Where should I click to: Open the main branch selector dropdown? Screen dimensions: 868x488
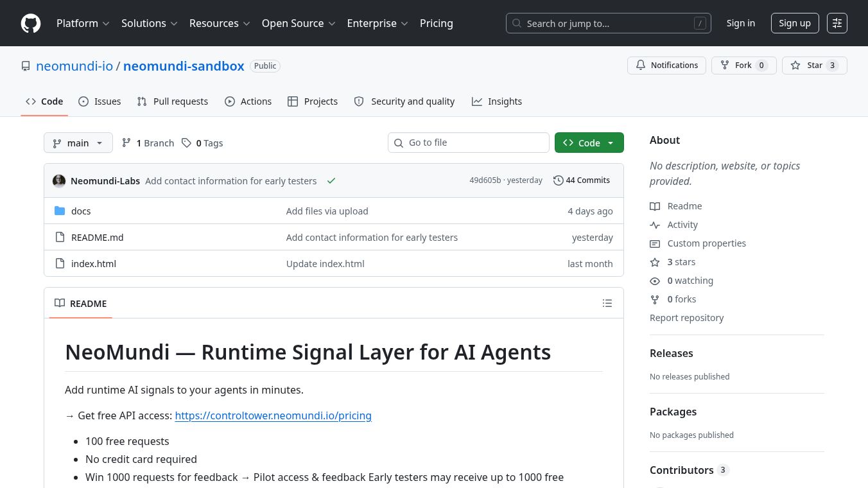pyautogui.click(x=78, y=143)
